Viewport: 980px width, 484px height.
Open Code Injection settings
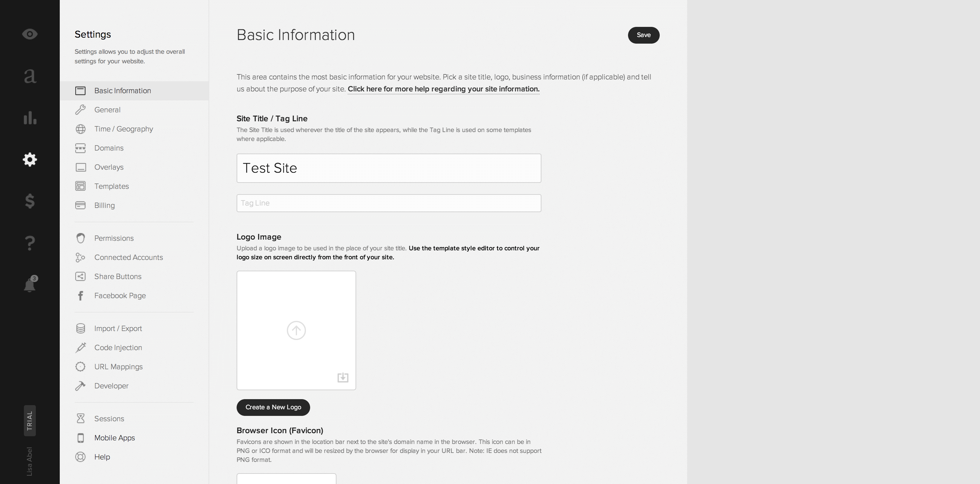click(118, 348)
